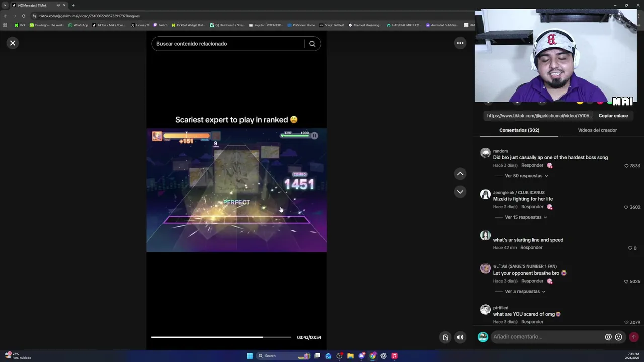Reply to the starting line comment via Responder

click(531, 248)
